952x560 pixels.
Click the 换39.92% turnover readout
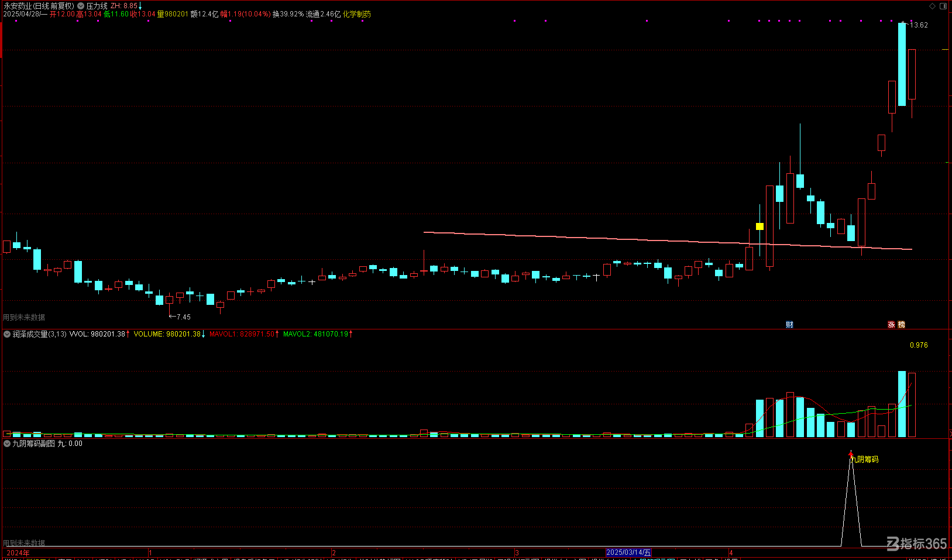click(x=288, y=14)
